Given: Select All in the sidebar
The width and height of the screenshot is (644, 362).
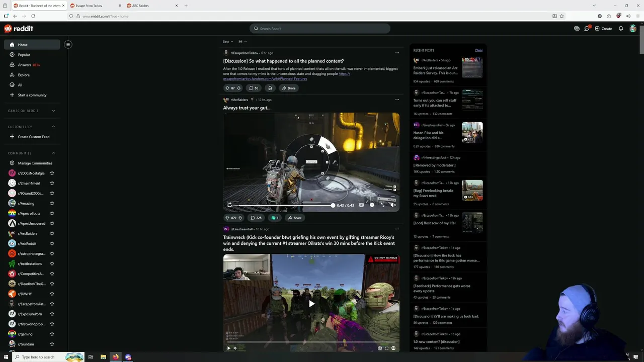Looking at the screenshot, I should coord(32,84).
